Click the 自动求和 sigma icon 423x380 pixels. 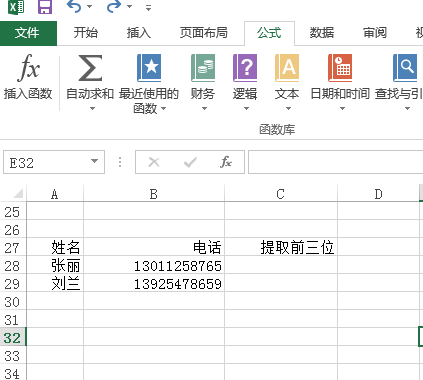(90, 68)
